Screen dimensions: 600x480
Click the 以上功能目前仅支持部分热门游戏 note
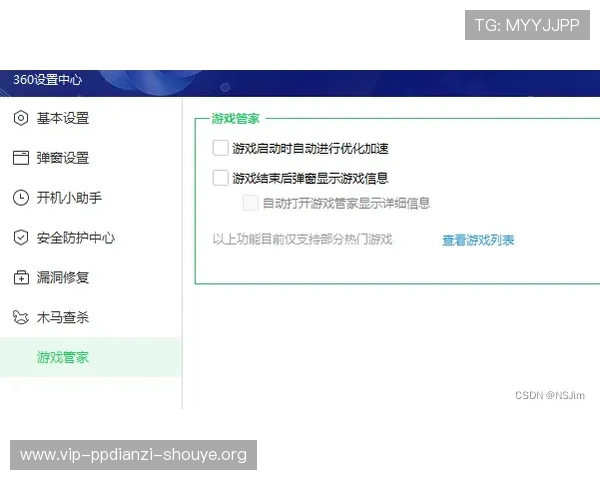[302, 239]
